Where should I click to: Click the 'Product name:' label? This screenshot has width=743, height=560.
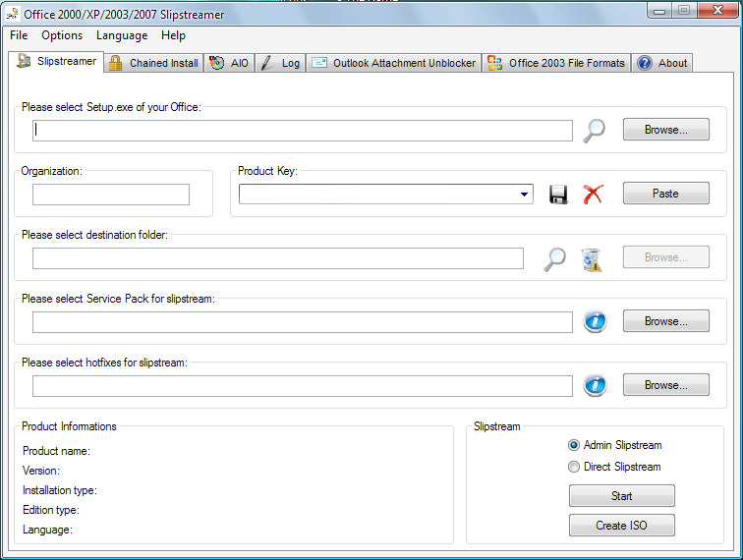pos(56,451)
